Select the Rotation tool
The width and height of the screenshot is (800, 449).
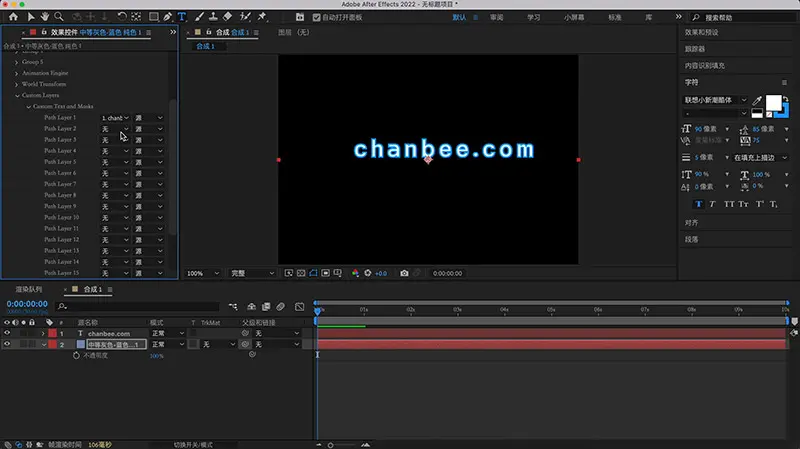121,17
